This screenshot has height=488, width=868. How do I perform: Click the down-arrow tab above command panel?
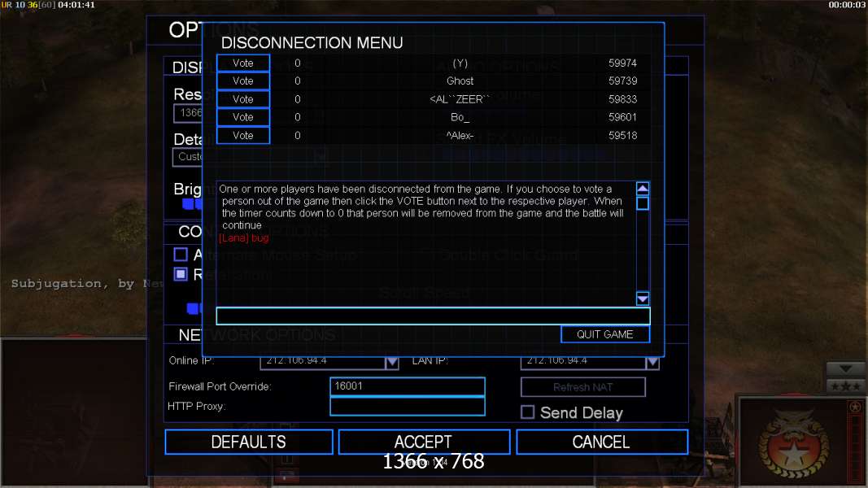[845, 369]
